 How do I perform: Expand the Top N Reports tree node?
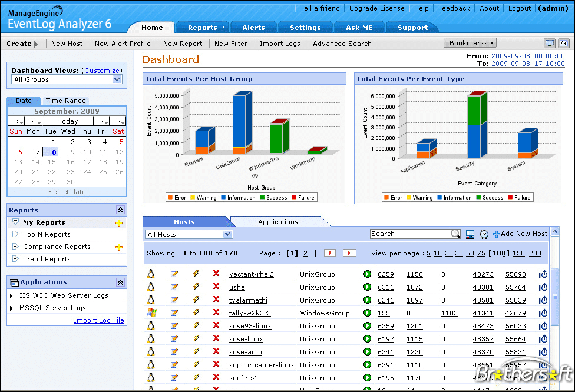pos(15,234)
